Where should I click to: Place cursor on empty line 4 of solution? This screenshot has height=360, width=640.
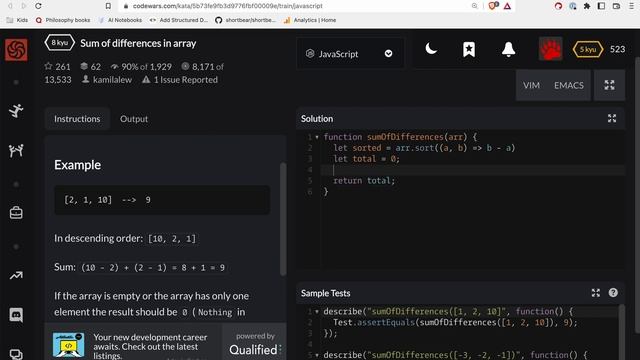click(x=473, y=169)
